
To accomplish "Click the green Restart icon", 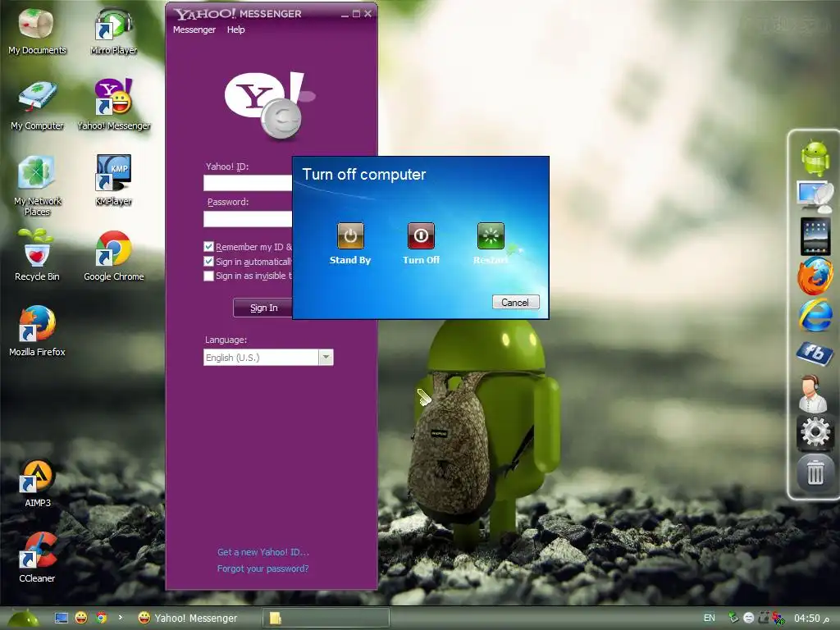I will point(491,236).
